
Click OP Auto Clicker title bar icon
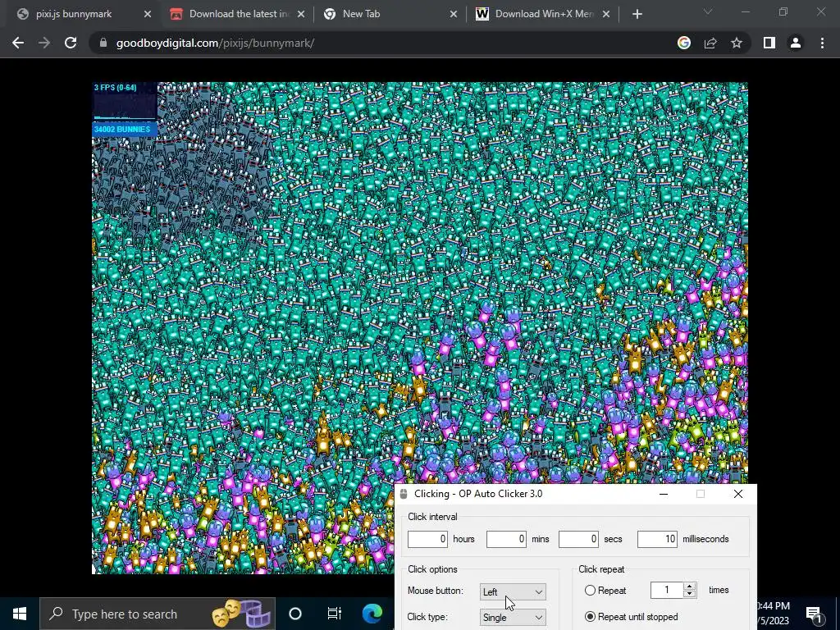[404, 494]
